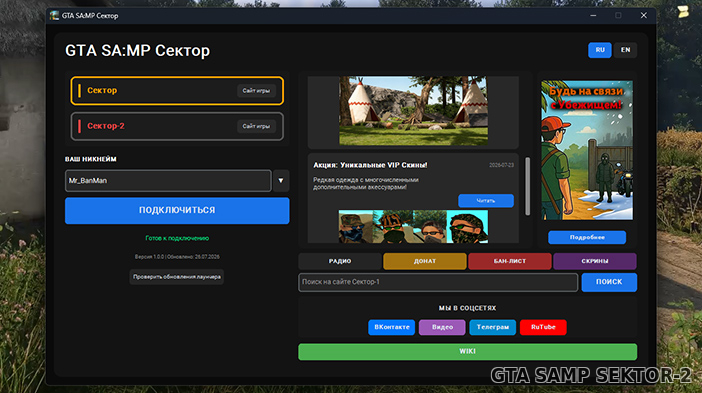
Task: Click the site search field Сектор-1
Action: pyautogui.click(x=438, y=282)
